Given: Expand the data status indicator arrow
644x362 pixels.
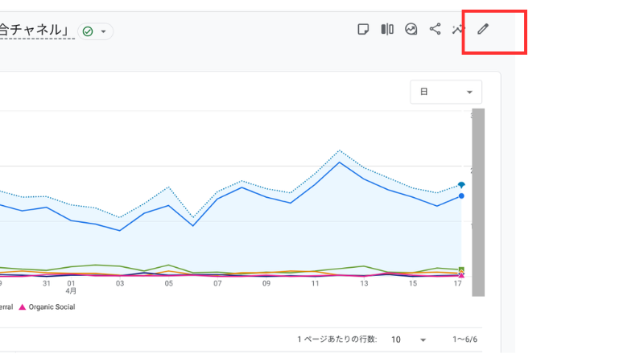Looking at the screenshot, I should click(103, 31).
